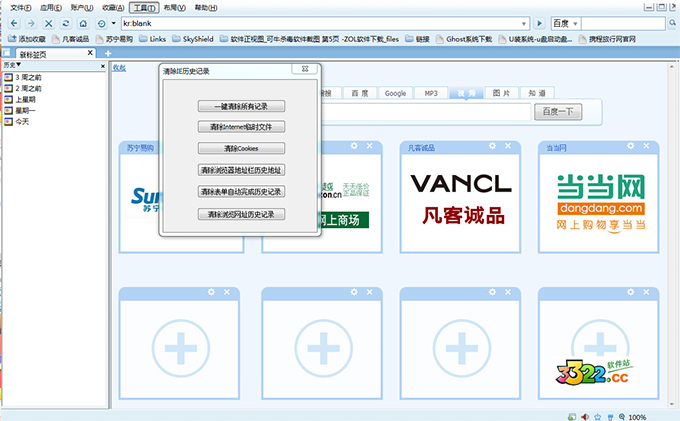Open the 文件(F) menu
The height and width of the screenshot is (421, 680).
click(x=21, y=8)
